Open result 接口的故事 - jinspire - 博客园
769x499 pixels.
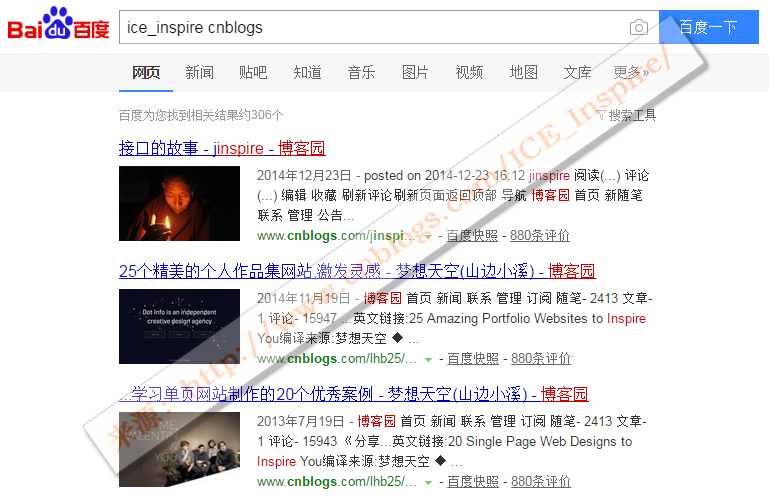[x=222, y=148]
